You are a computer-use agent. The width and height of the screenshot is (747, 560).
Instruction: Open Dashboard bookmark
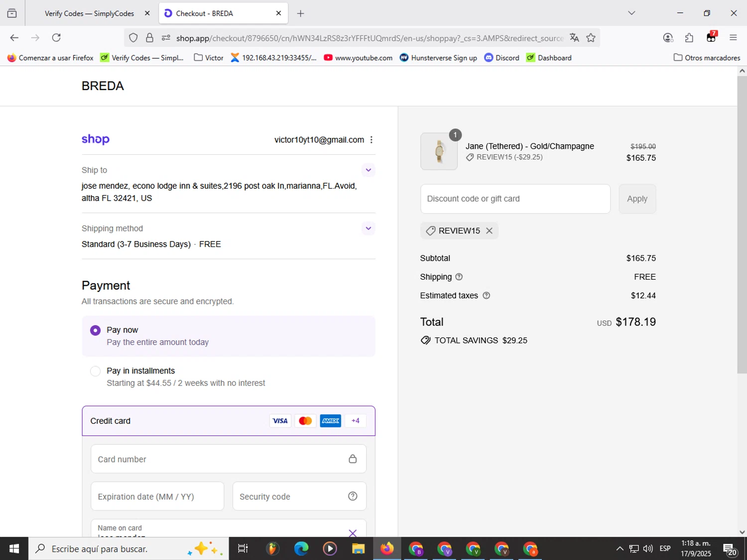click(x=549, y=58)
